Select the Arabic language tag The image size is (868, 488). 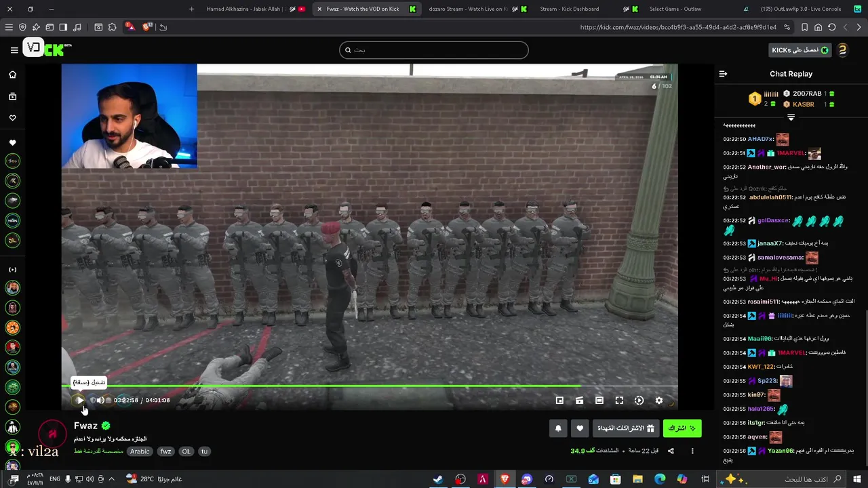coord(140,451)
